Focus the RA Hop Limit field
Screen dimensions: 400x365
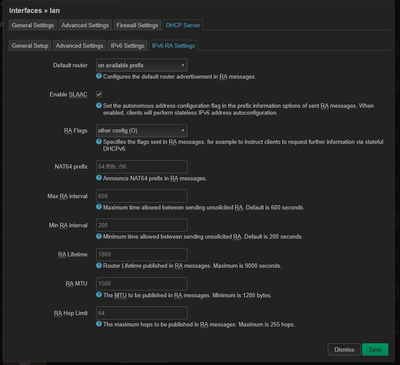(142, 313)
